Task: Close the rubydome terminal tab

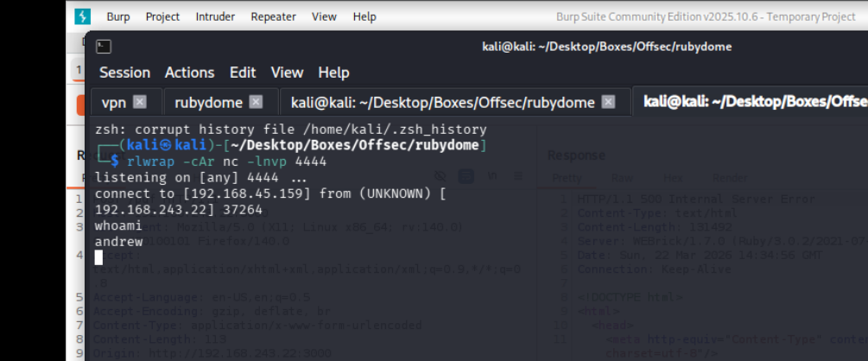Action: [x=256, y=103]
